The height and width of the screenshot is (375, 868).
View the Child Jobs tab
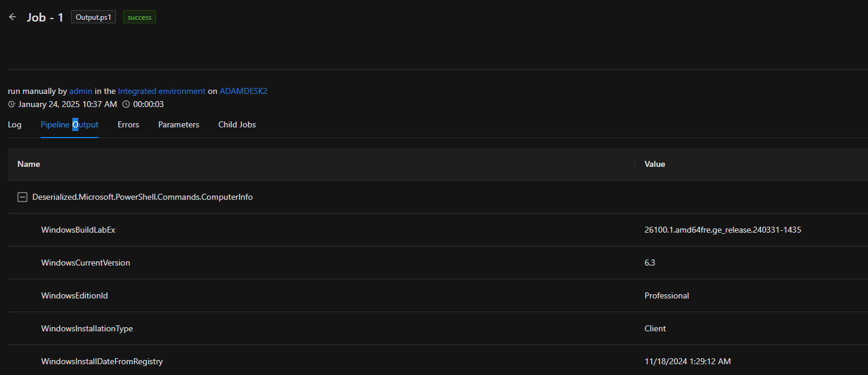[237, 124]
